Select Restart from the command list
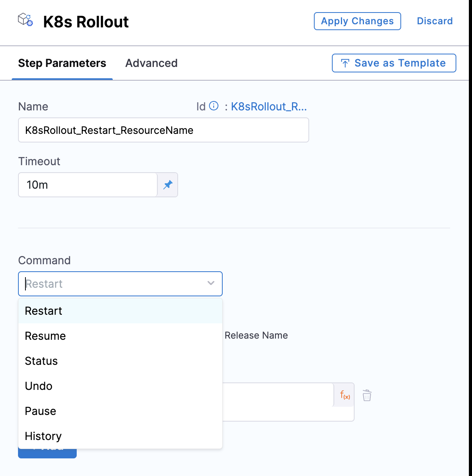 [43, 311]
